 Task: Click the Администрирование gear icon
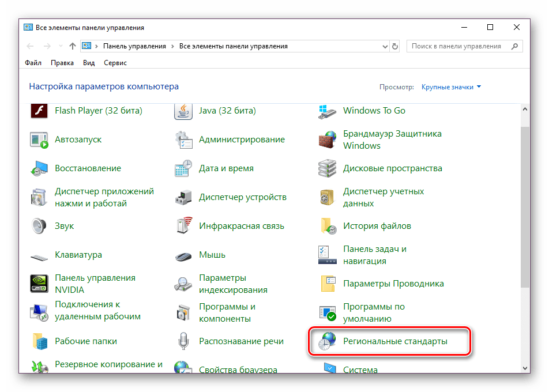tap(183, 140)
